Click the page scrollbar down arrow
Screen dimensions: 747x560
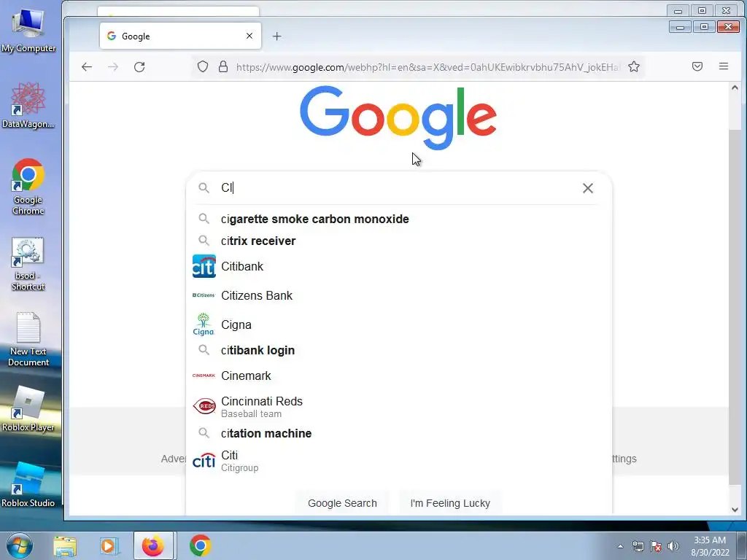coord(735,510)
